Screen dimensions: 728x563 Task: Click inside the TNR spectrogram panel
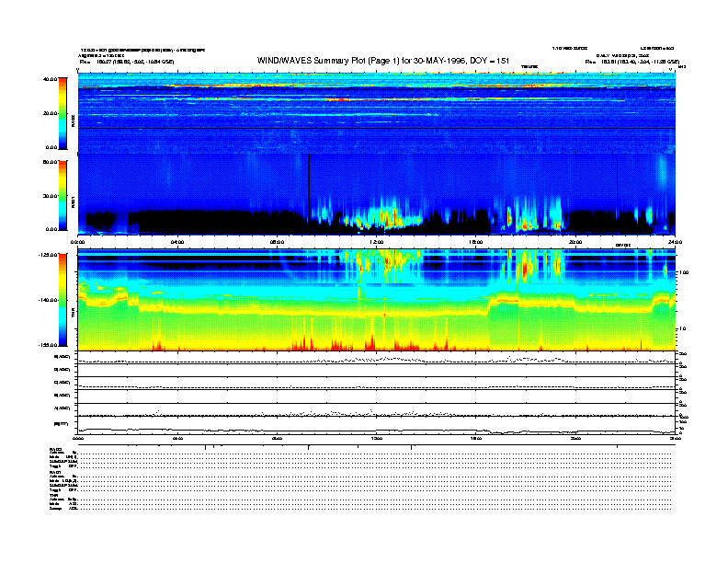377,300
